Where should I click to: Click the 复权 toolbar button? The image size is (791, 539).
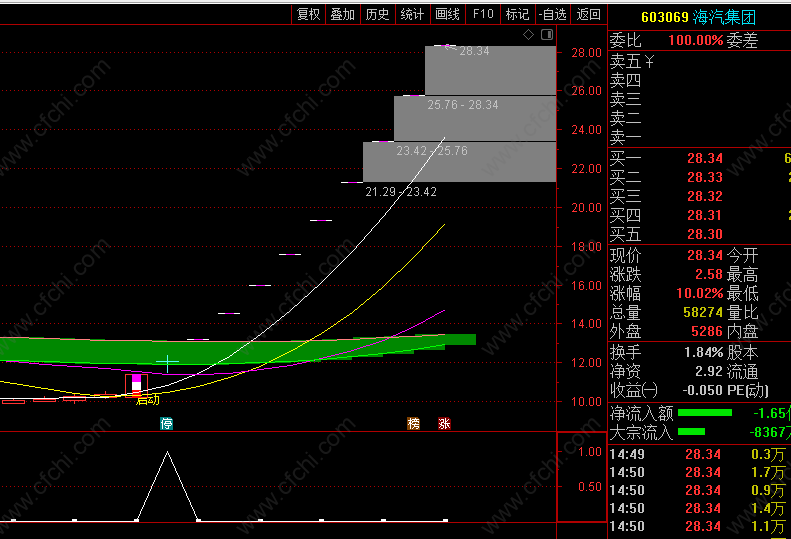309,14
